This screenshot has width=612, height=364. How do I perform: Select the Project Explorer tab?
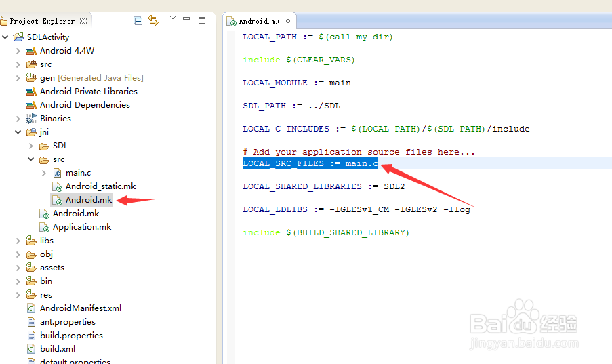point(42,21)
